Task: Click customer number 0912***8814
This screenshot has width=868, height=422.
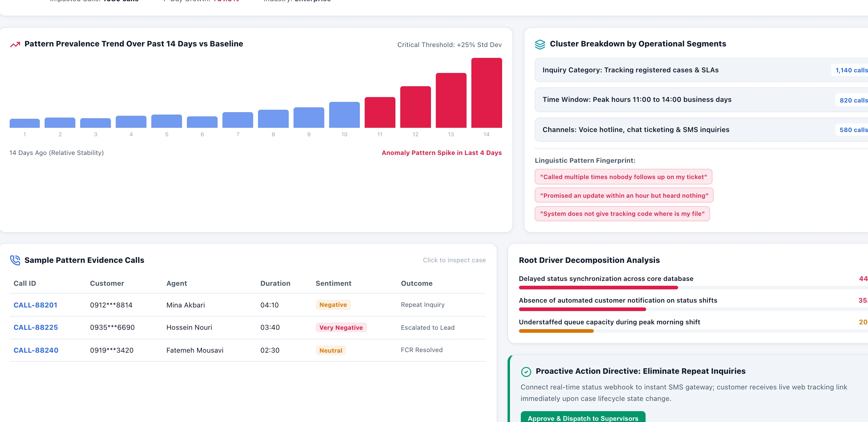Action: pyautogui.click(x=111, y=305)
